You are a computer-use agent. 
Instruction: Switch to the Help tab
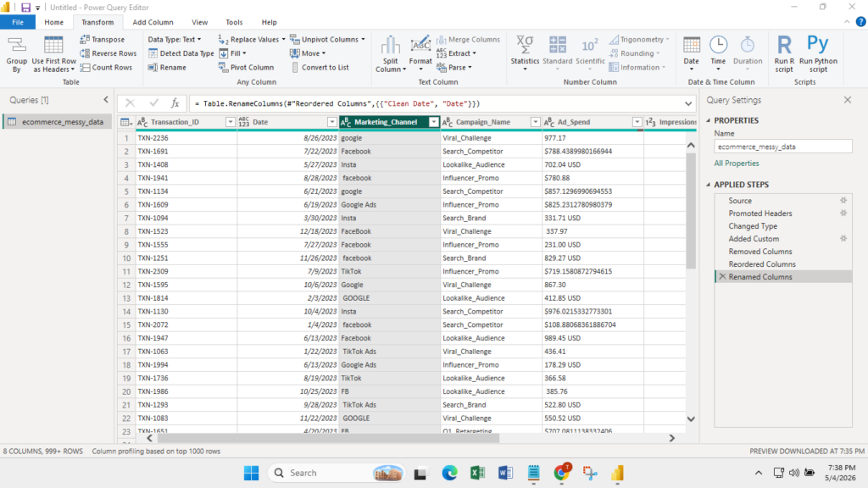coord(269,22)
